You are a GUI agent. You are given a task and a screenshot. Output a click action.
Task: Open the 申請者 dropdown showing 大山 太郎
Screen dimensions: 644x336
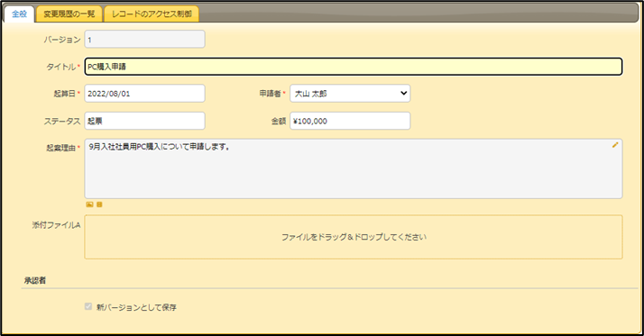(350, 94)
